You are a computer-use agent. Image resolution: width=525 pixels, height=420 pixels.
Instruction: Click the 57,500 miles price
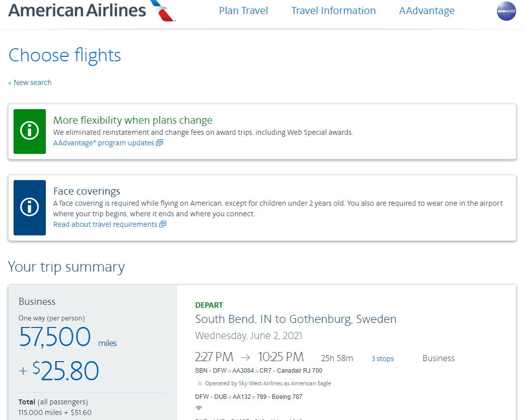[67, 337]
